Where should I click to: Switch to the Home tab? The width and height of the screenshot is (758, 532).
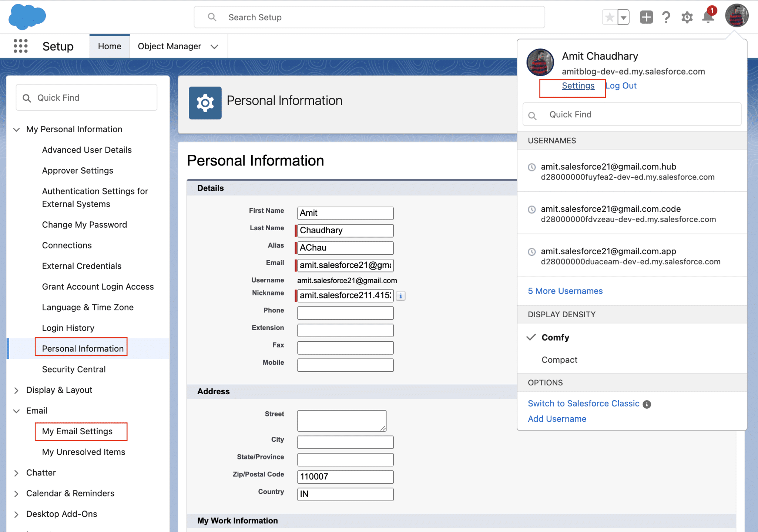coord(109,46)
